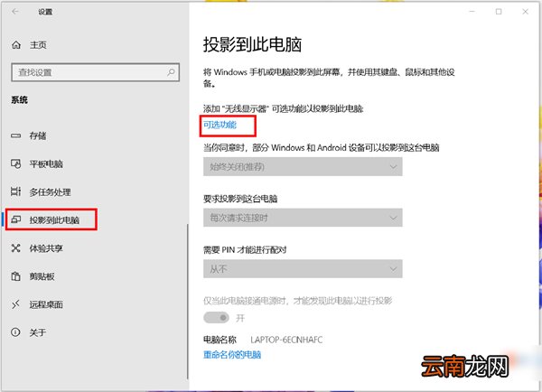Focus the 查找设置 search field
Image resolution: width=542 pixels, height=392 pixels.
[96, 72]
